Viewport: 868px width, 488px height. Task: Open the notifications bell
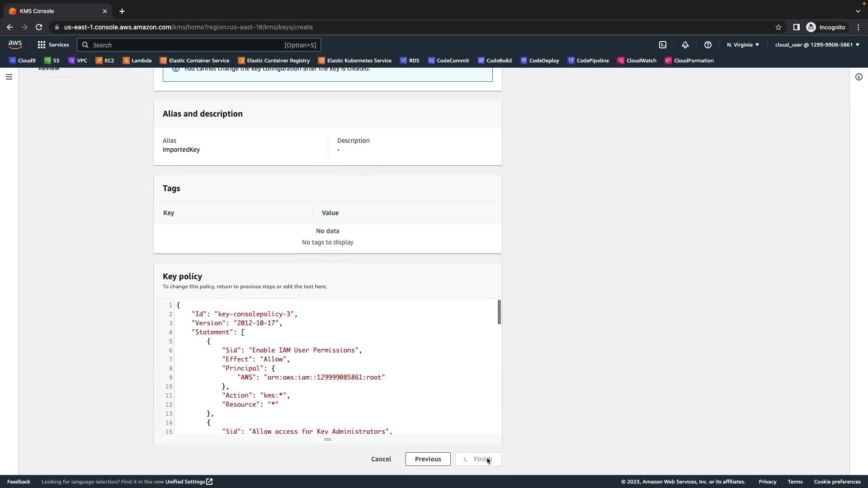[x=685, y=45]
